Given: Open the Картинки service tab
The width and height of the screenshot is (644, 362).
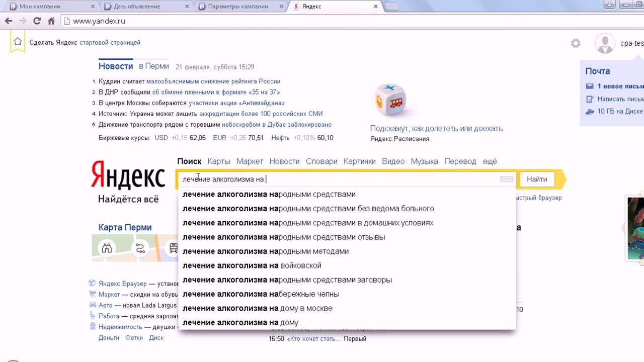Looking at the screenshot, I should 359,161.
